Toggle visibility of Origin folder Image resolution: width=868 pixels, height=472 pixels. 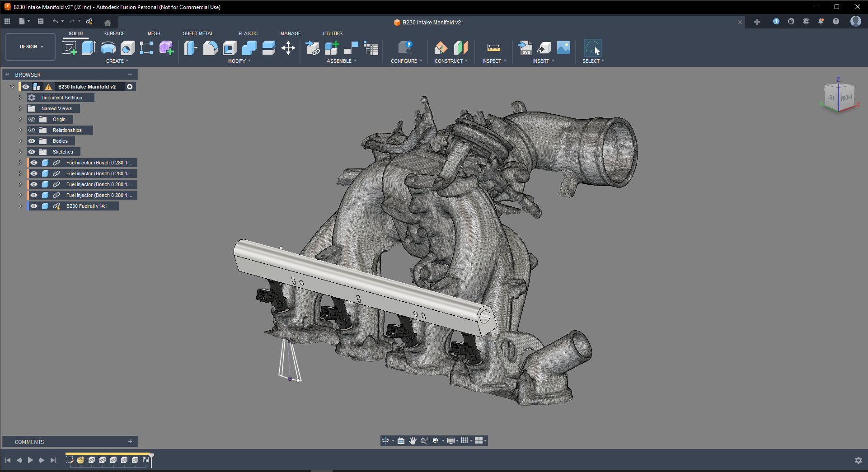(32, 119)
